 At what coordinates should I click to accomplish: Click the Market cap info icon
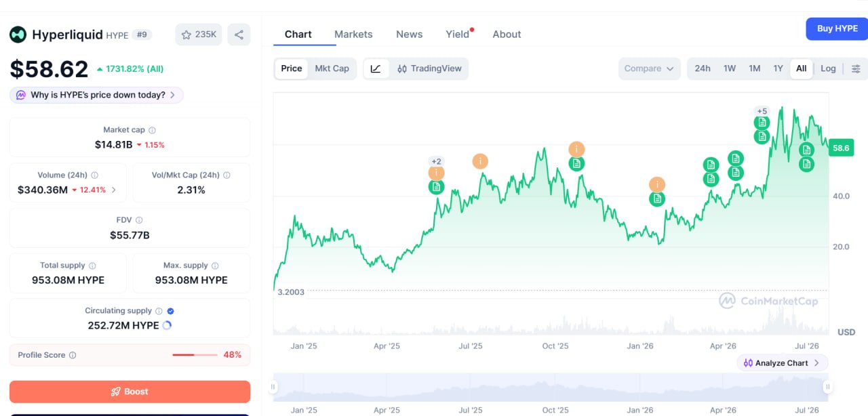[x=152, y=130]
